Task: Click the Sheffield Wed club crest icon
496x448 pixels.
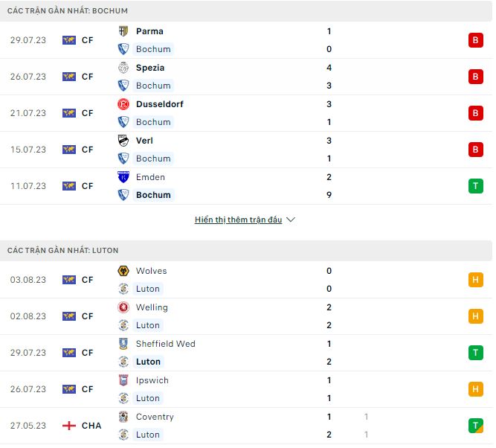Action: (x=123, y=344)
